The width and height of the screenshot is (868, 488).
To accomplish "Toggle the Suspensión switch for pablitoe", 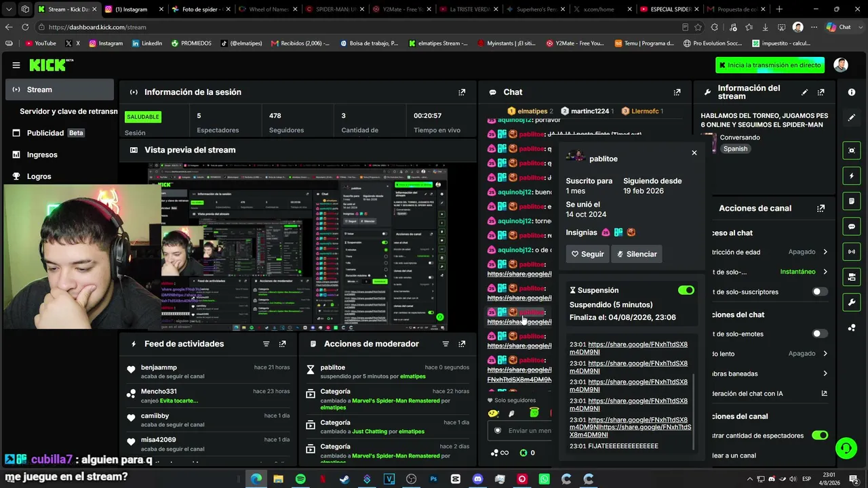I will click(686, 290).
